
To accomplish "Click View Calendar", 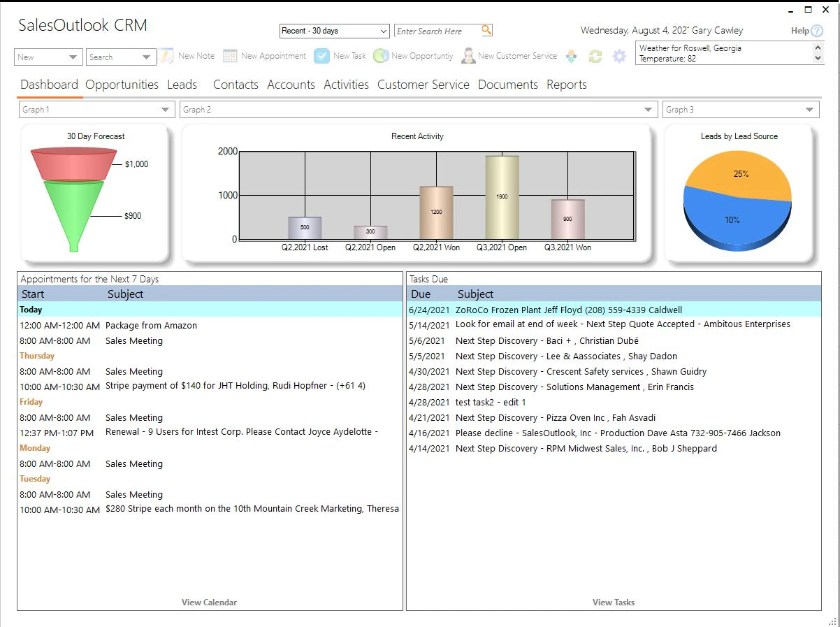I will (x=209, y=602).
